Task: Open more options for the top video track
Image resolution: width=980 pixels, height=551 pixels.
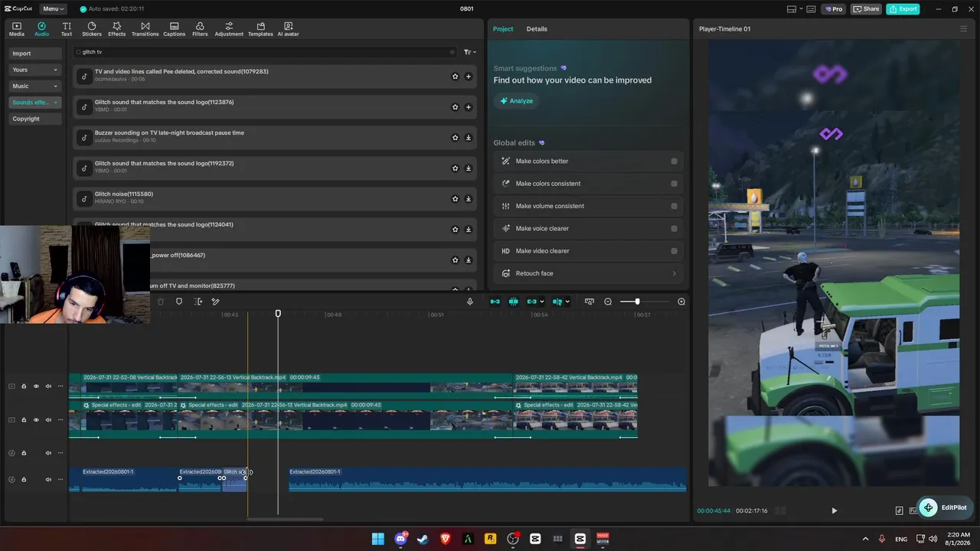Action: coord(60,386)
